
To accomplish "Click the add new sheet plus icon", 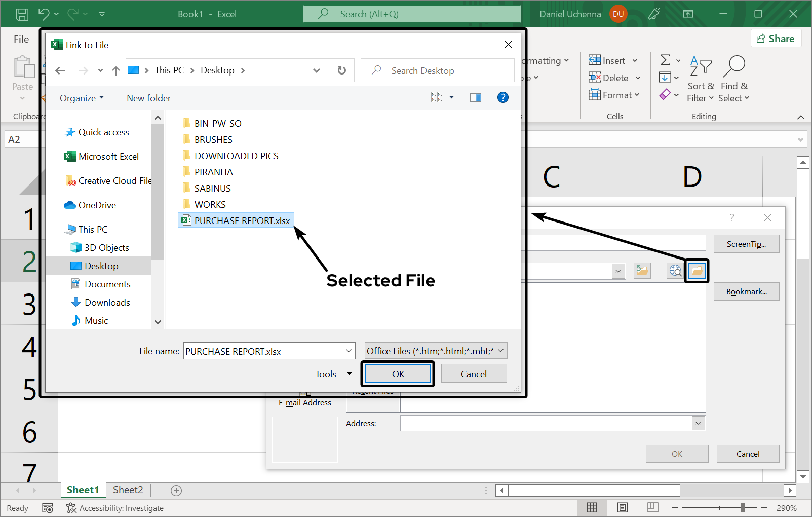I will tap(176, 490).
